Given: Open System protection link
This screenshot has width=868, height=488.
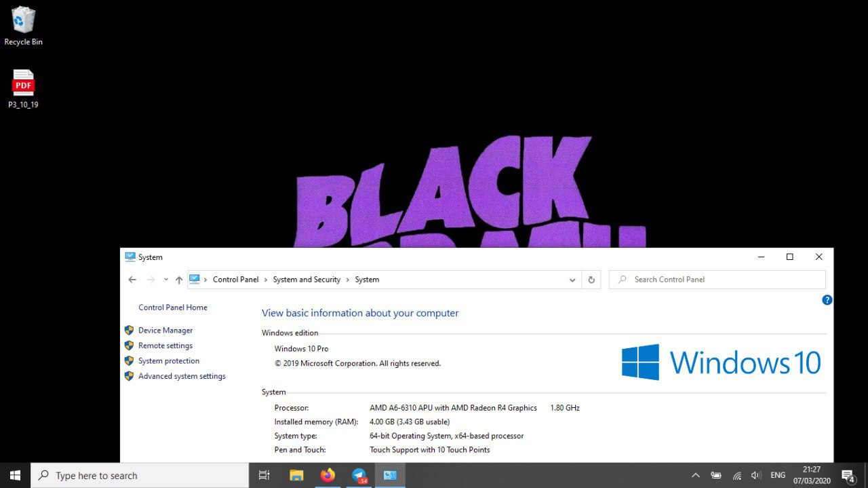Looking at the screenshot, I should [169, 361].
